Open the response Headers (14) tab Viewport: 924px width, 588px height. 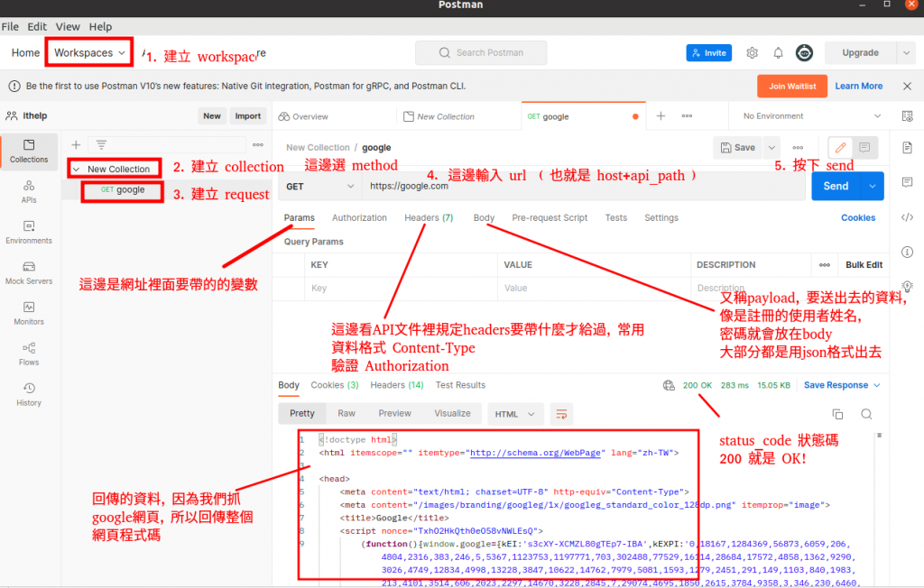tap(397, 385)
